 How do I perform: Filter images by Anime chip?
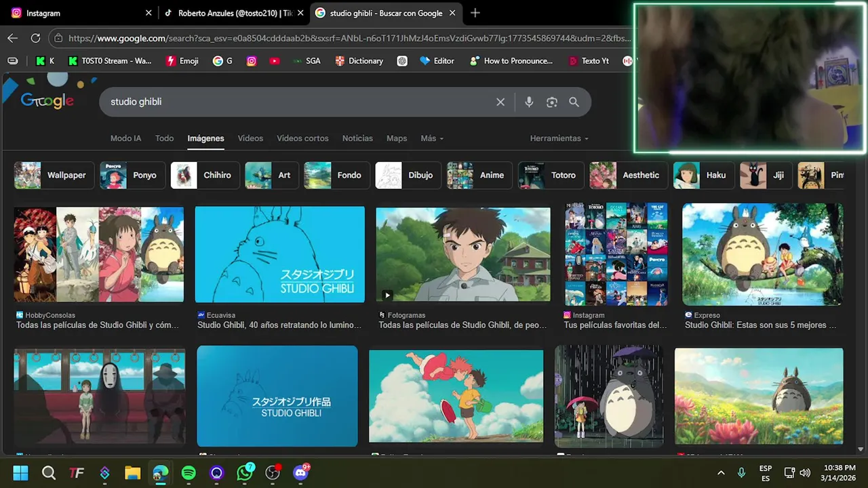479,175
